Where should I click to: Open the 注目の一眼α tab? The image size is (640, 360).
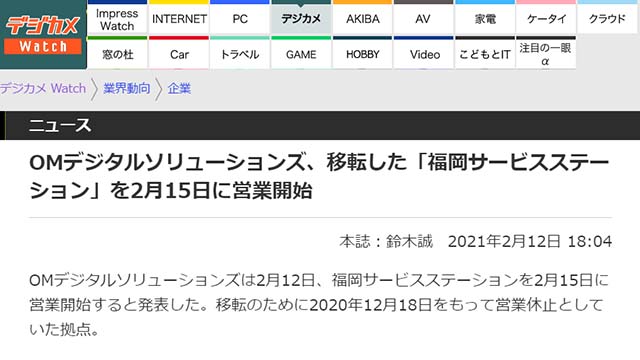tap(546, 53)
